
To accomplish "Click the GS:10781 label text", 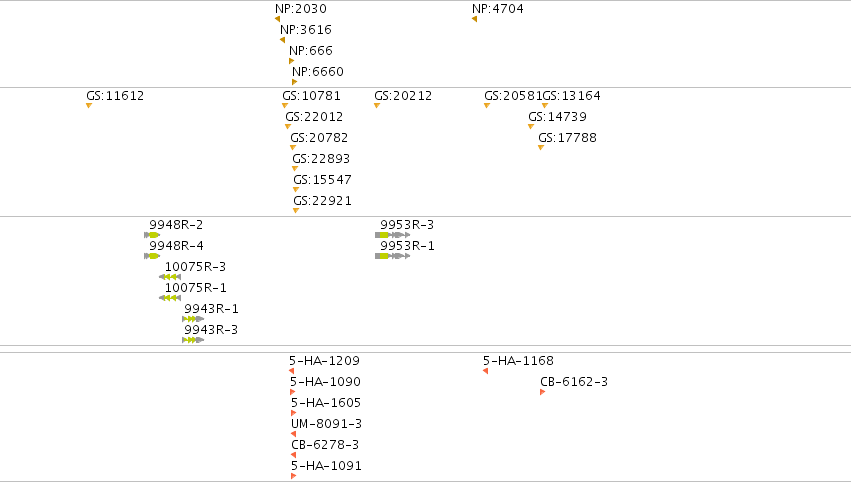I will [312, 96].
